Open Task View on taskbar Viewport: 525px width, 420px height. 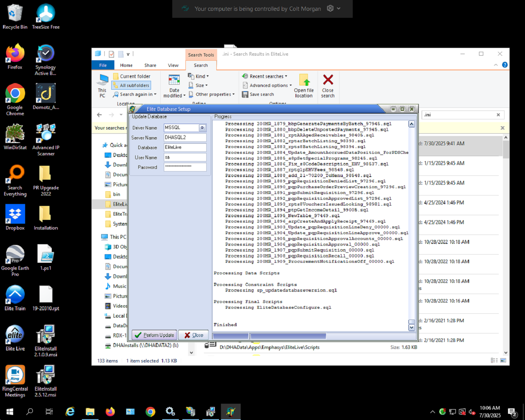[49, 412]
